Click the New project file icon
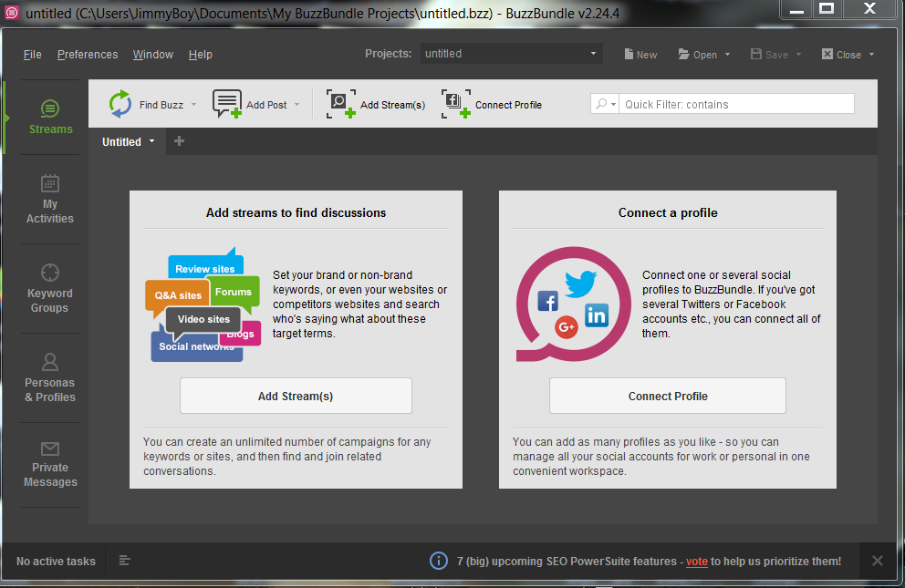The width and height of the screenshot is (905, 588). point(629,54)
